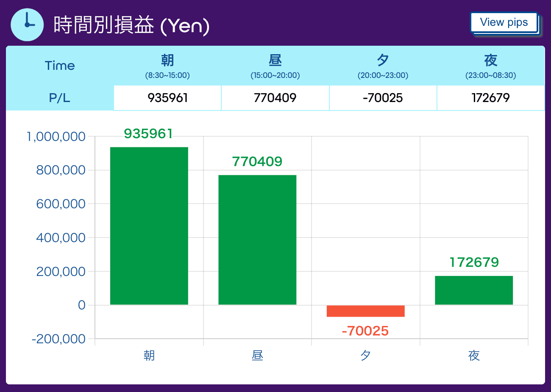Click the red -70025 chart label
The width and height of the screenshot is (551, 392).
click(x=365, y=331)
